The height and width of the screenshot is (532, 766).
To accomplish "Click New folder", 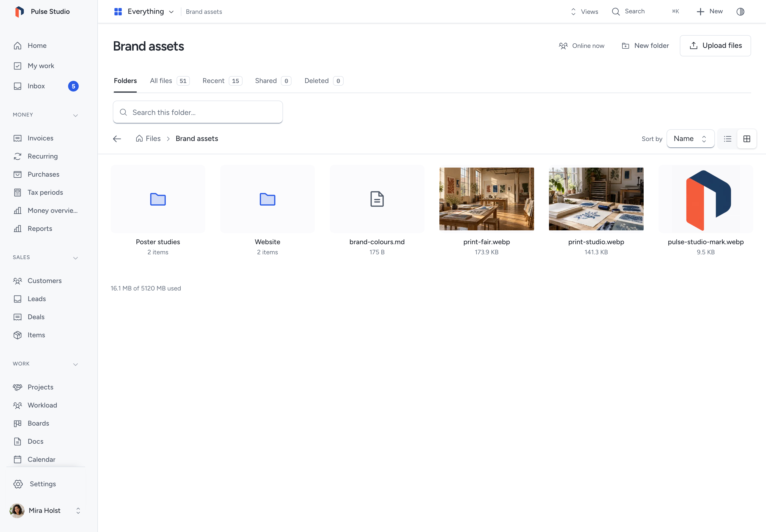I will 645,46.
